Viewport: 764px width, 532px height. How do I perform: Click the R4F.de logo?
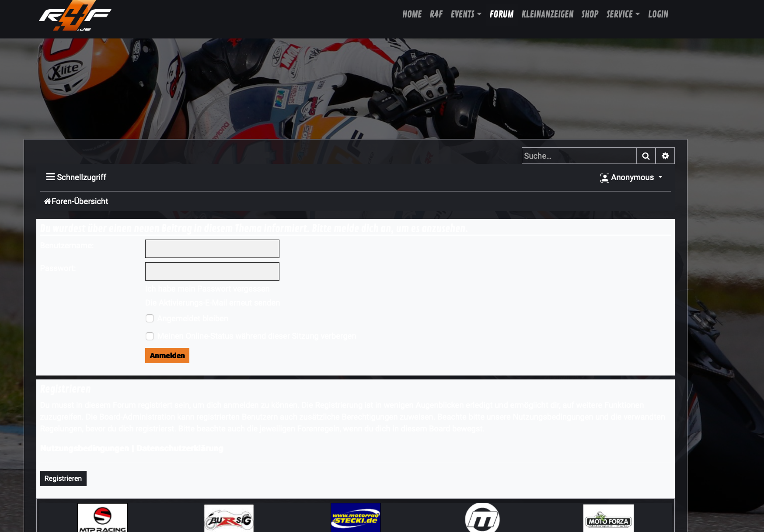(75, 16)
